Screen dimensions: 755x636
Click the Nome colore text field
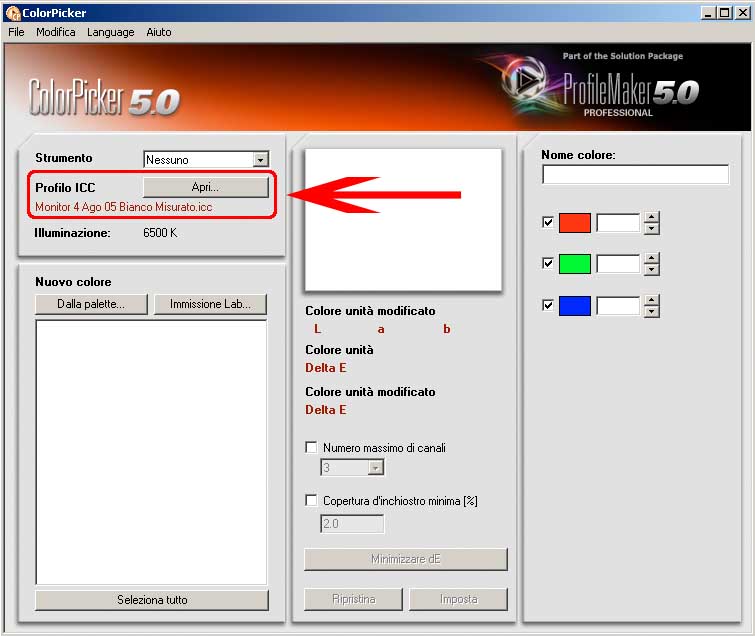[x=635, y=174]
